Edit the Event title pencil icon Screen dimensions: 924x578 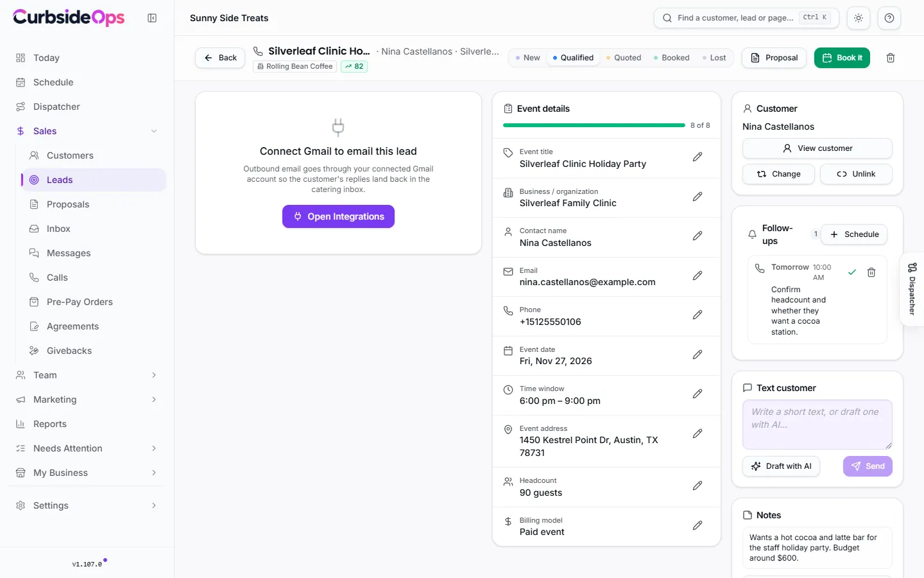(697, 157)
